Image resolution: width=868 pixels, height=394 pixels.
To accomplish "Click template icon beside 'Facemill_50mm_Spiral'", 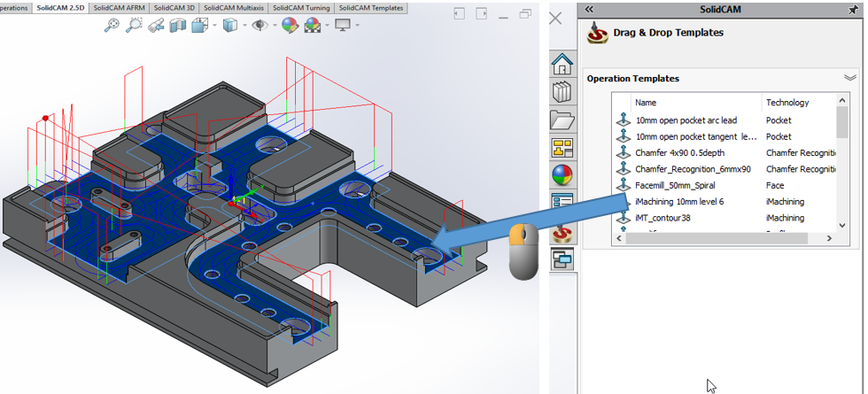I will tap(624, 185).
